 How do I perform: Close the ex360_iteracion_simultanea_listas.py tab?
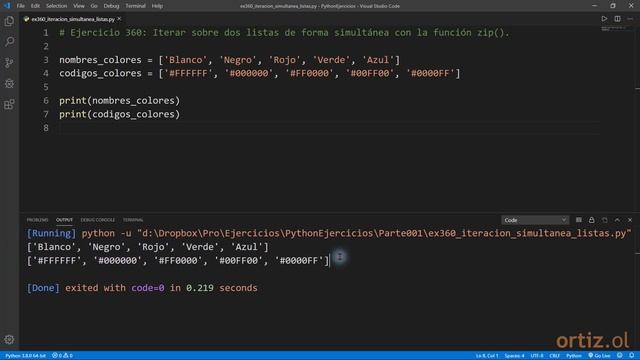119,19
